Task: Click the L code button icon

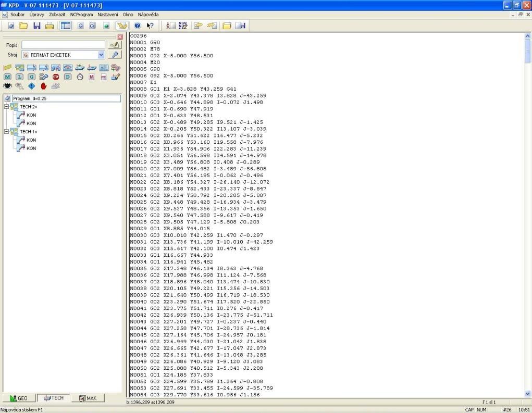Action: (x=19, y=77)
